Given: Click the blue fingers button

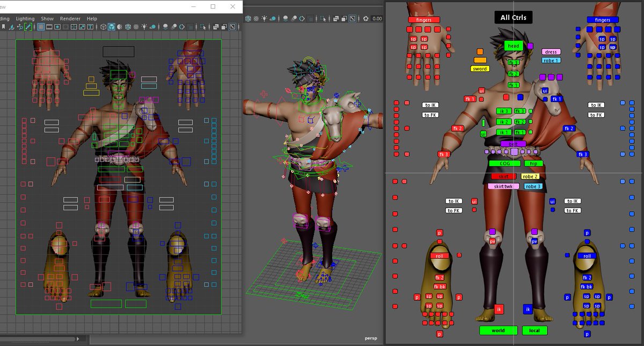Looking at the screenshot, I should [x=603, y=20].
